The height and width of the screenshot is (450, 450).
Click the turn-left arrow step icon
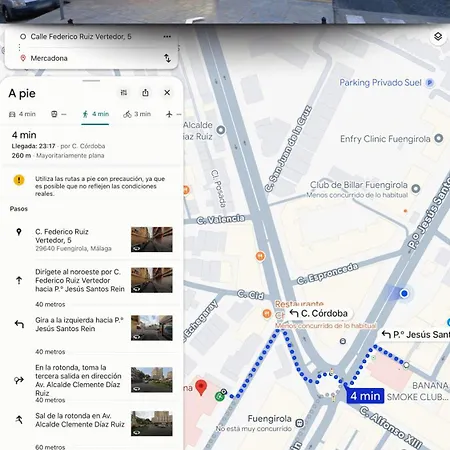point(19,324)
